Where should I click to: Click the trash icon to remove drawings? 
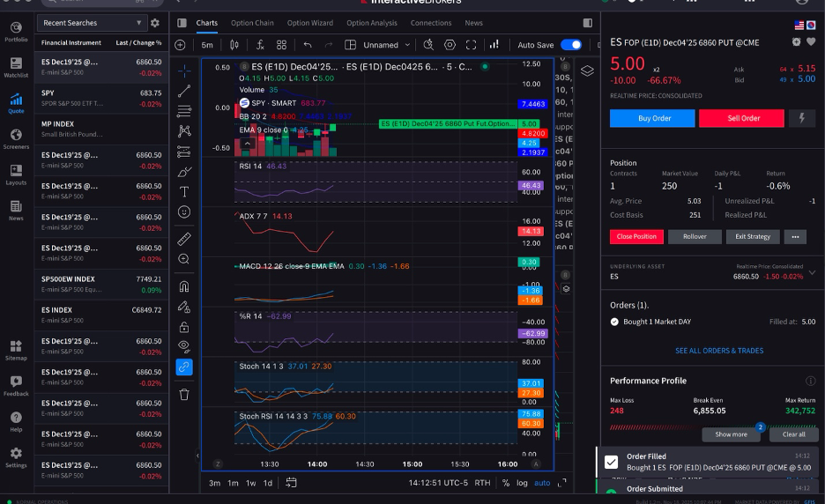click(184, 394)
